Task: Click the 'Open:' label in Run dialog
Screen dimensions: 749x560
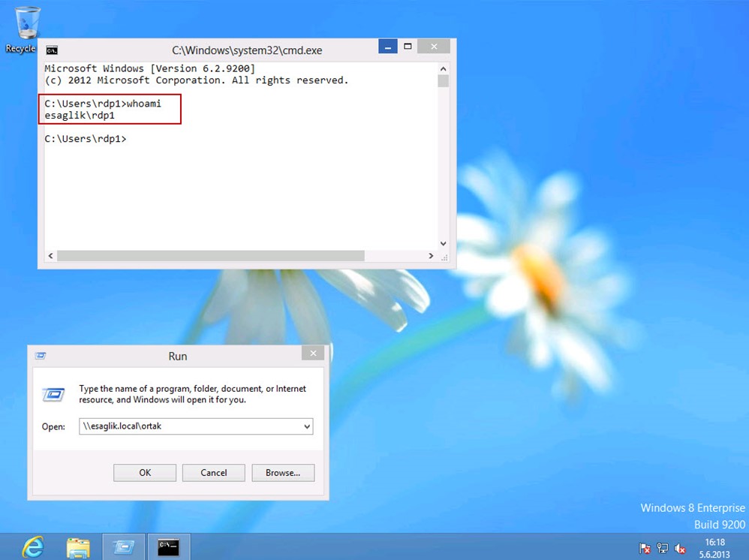Action: (x=53, y=426)
